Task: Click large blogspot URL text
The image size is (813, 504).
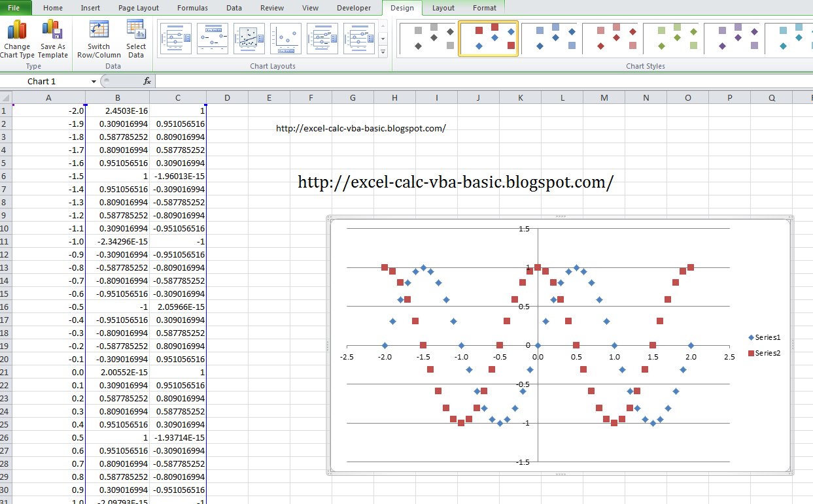Action: tap(455, 182)
